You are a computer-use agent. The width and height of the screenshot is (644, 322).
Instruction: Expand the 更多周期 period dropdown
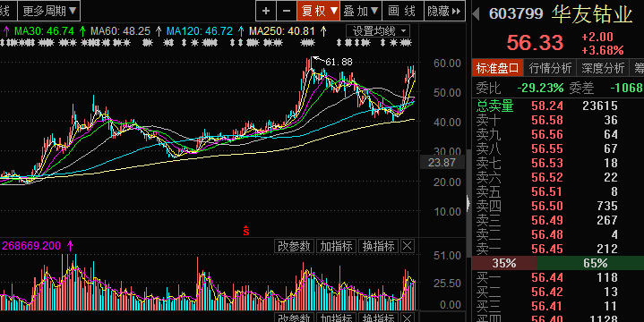click(49, 11)
